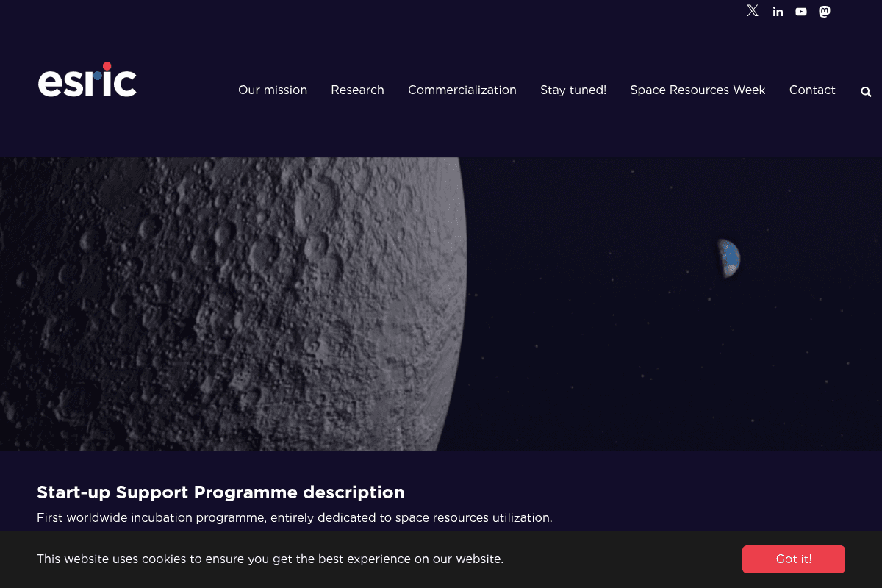The height and width of the screenshot is (588, 882).
Task: Open ESRIC's Mastodon profile
Action: click(x=824, y=11)
